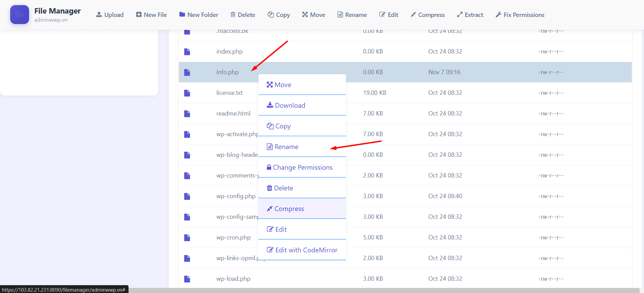Click the wp-cron.php file name
This screenshot has height=293, width=644.
click(x=233, y=237)
